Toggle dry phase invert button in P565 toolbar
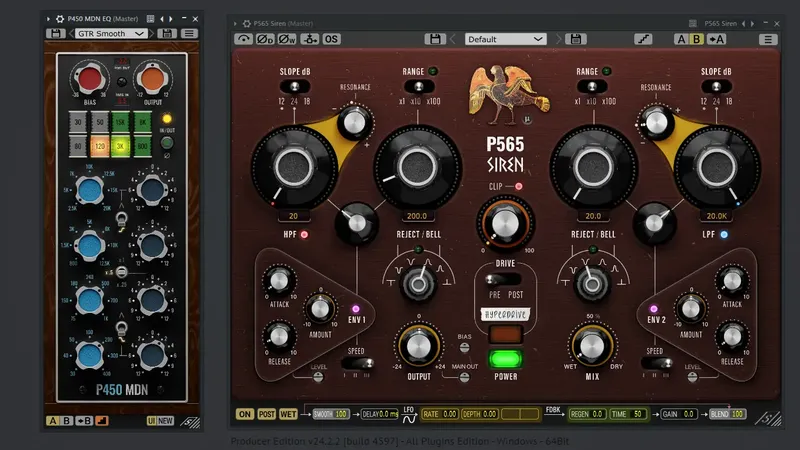Screen dimensions: 800x450 pyautogui.click(x=265, y=39)
